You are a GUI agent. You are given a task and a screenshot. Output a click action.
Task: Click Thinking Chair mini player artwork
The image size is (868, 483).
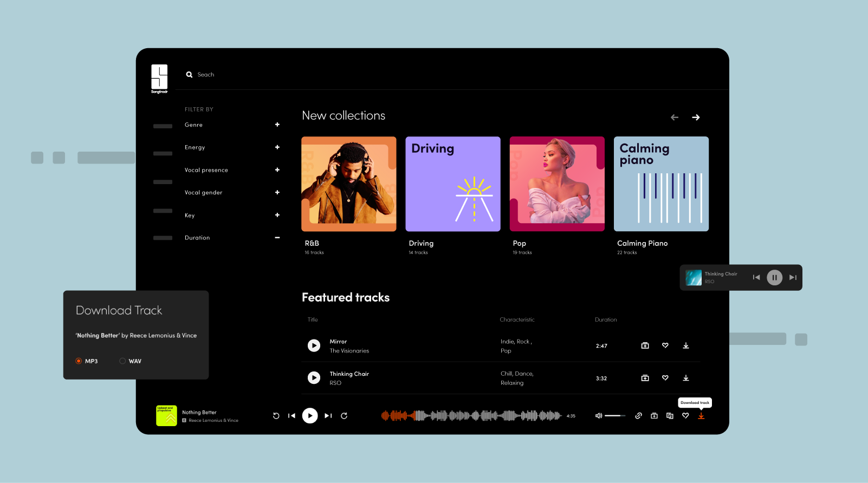point(694,278)
